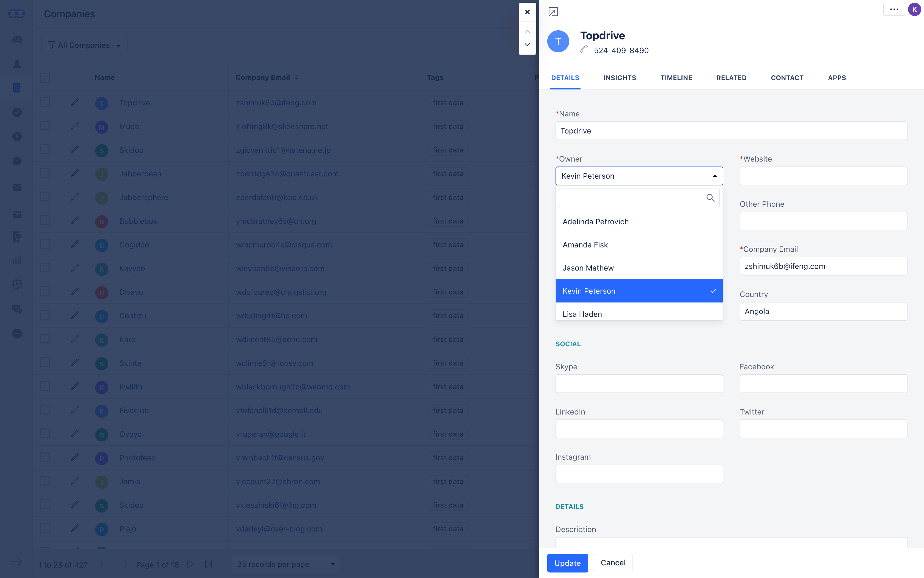924x578 pixels.
Task: Click edit pencil for Skidoo zgiovanittib1 row
Action: [x=75, y=149]
